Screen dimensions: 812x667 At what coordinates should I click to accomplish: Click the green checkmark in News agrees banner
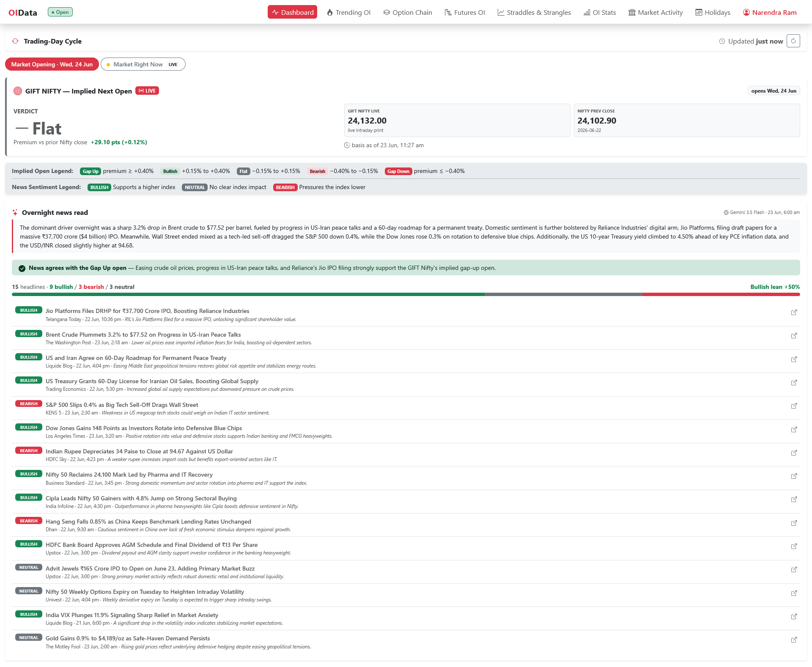pyautogui.click(x=22, y=268)
